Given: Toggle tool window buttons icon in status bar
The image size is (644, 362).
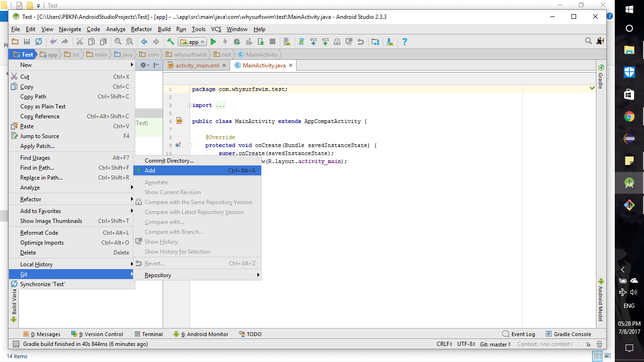Looking at the screenshot, I should click(x=16, y=344).
